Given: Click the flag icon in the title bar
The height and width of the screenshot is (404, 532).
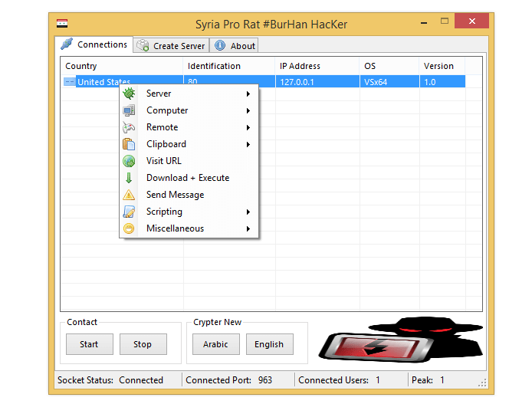Looking at the screenshot, I should [62, 24].
